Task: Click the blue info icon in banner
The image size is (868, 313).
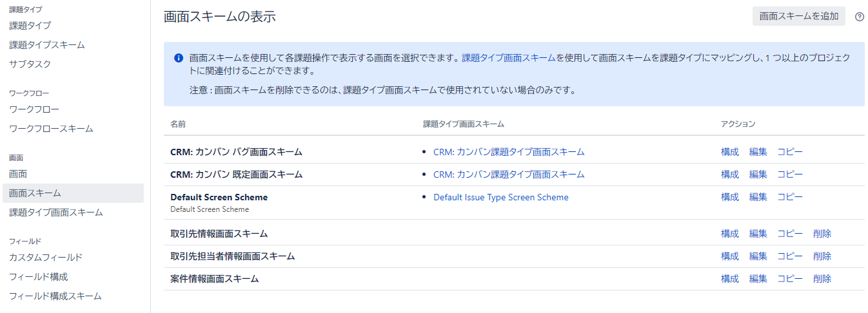Action: pos(179,57)
